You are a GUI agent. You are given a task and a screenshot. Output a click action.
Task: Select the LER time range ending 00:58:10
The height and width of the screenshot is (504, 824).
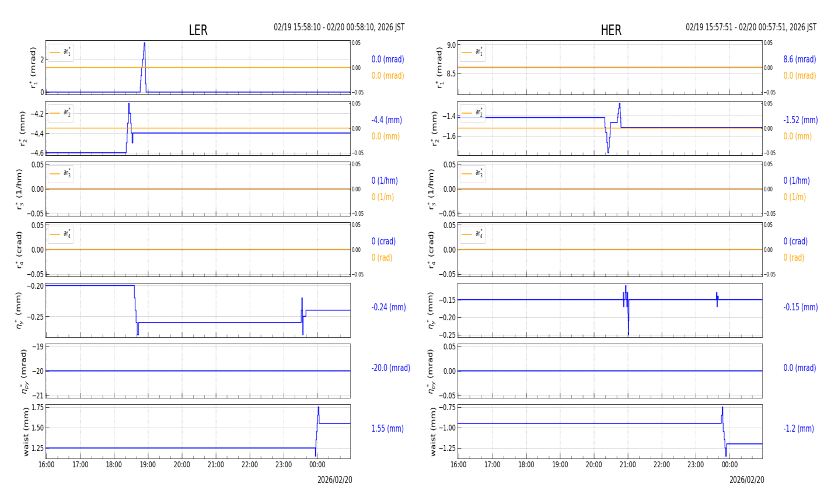click(x=339, y=27)
